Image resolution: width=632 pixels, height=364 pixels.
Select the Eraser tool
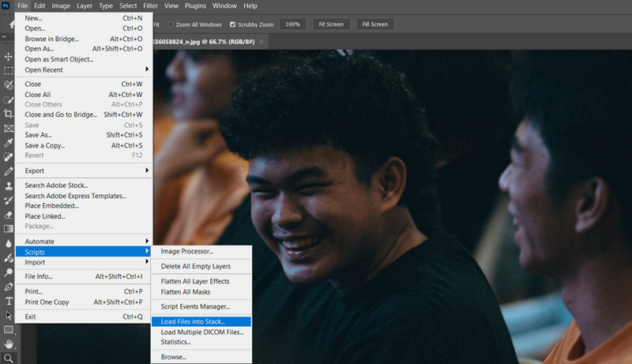(x=9, y=215)
